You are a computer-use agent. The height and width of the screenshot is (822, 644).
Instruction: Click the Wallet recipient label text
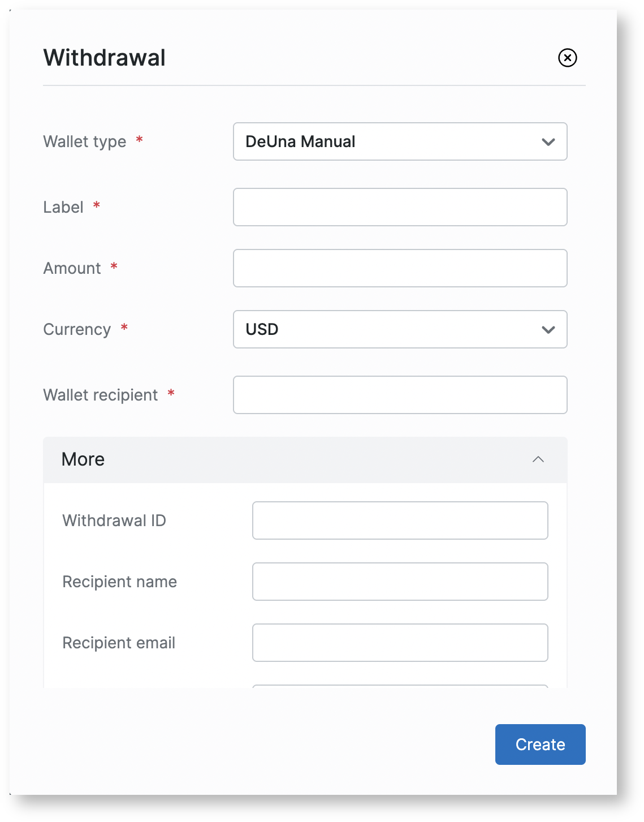point(101,395)
